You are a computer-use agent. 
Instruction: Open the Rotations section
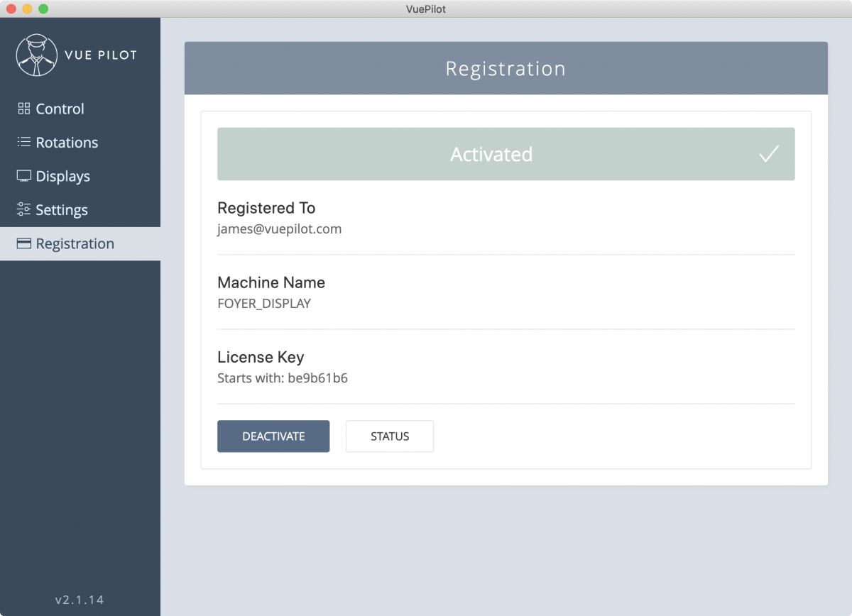67,142
